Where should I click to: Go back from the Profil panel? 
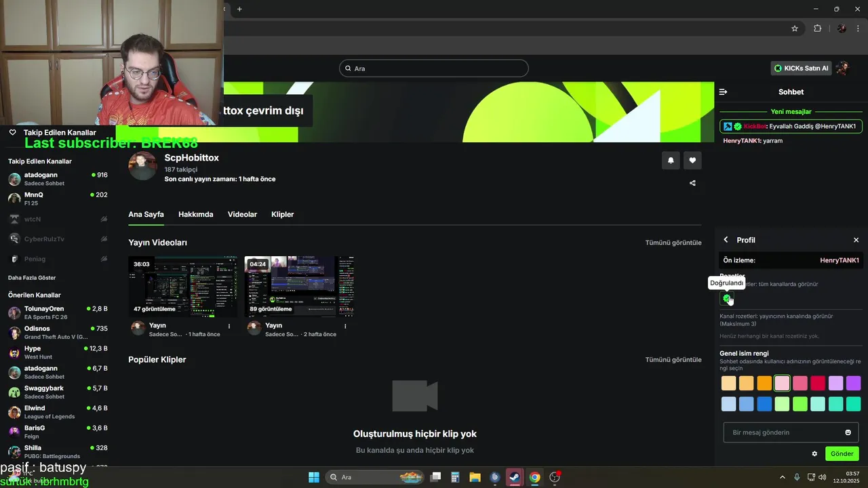pos(726,240)
